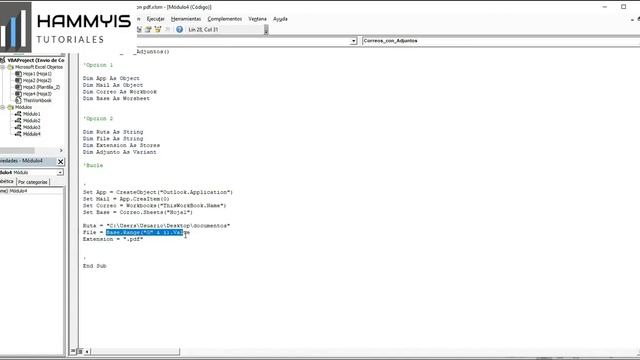Collapse the Módulos folder node
The width and height of the screenshot is (640, 360).
pos(2,107)
